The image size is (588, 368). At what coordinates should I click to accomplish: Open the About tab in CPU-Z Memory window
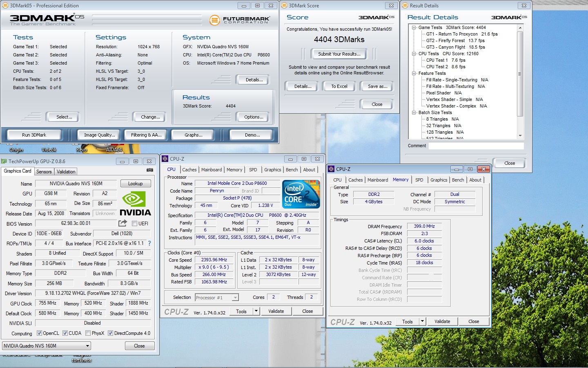475,180
